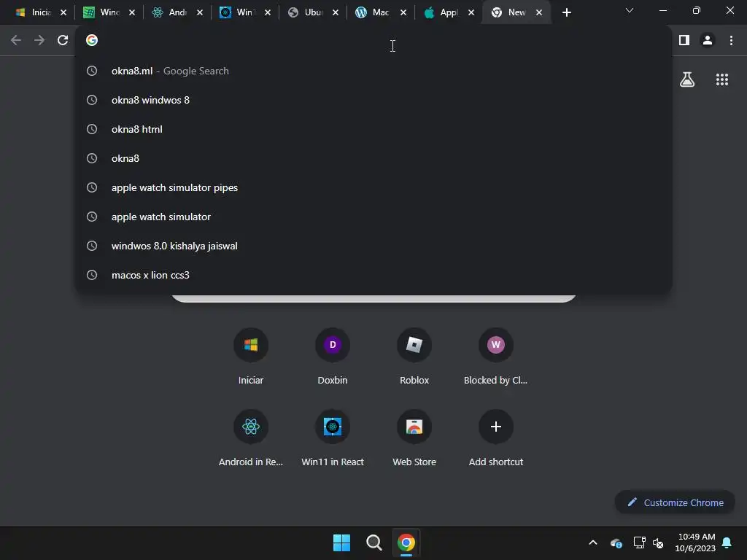
Task: Open the Windows Start menu
Action: pos(341,542)
